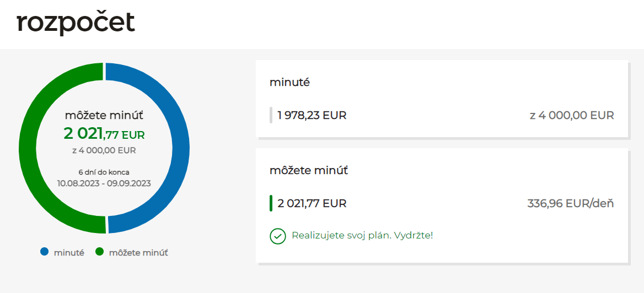Screen dimensions: 644x293
Task: Click the large green 2 021,77 EUR in the donut
Action: tap(104, 134)
